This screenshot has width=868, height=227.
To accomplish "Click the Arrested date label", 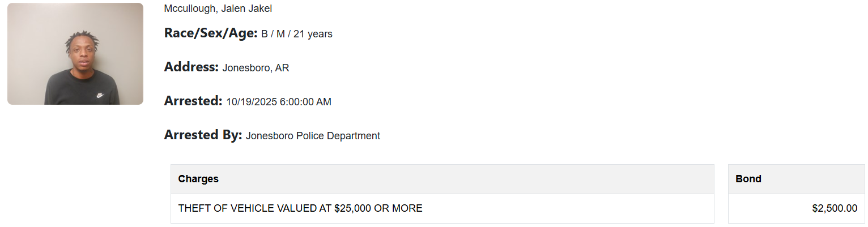I will (x=193, y=101).
